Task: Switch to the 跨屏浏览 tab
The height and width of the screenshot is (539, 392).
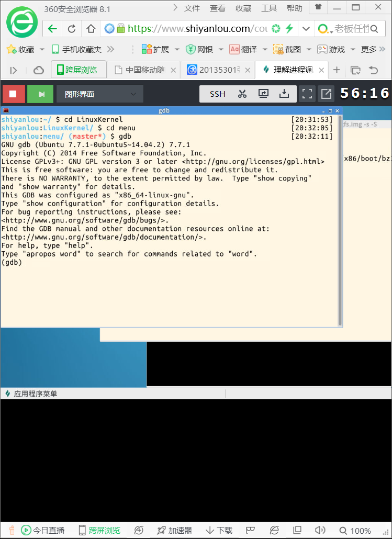Action: pos(79,70)
